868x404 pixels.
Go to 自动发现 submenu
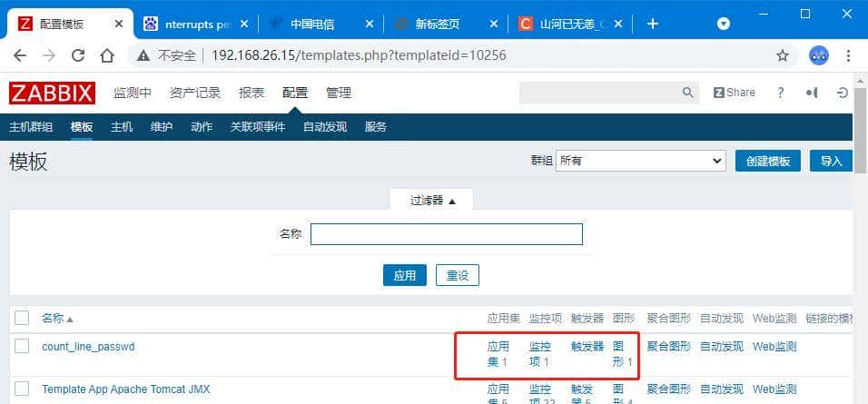click(x=325, y=127)
